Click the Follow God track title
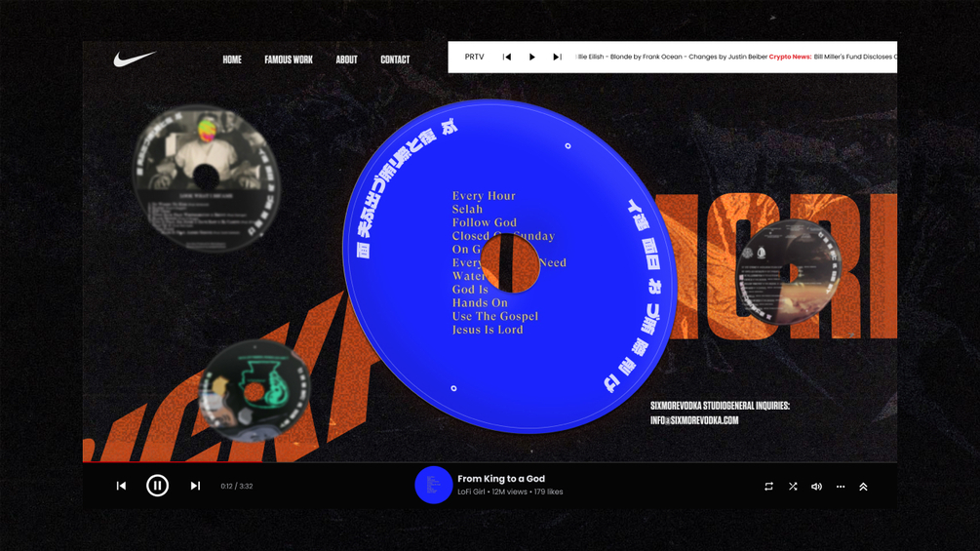The image size is (980, 551). click(x=485, y=222)
